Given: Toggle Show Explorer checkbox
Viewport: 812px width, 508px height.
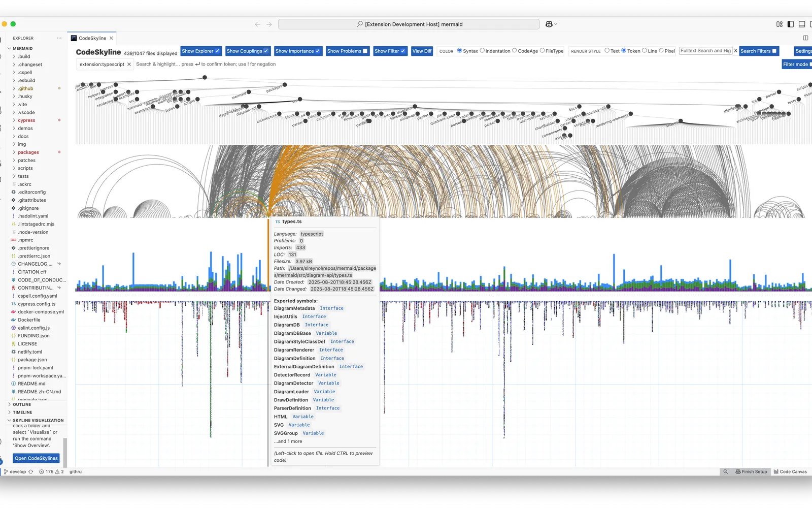Looking at the screenshot, I should (217, 51).
